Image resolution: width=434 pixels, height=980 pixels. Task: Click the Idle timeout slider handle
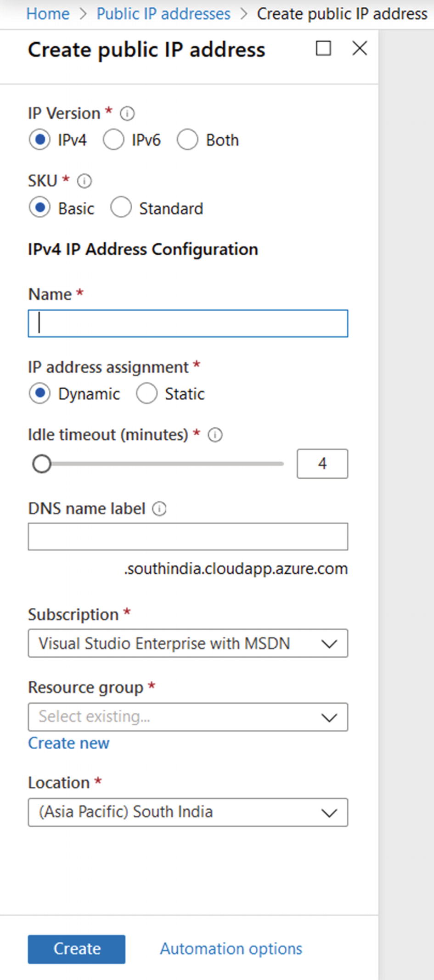(x=42, y=464)
